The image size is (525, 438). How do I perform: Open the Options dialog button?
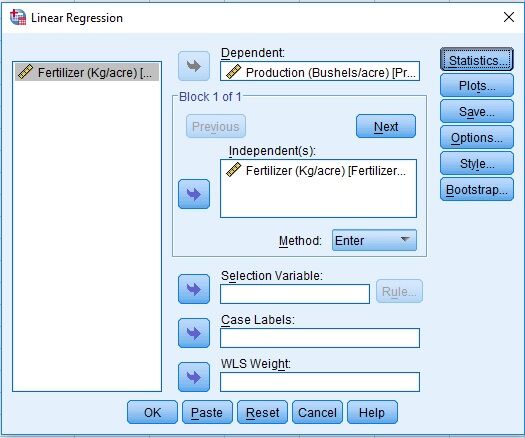[477, 137]
